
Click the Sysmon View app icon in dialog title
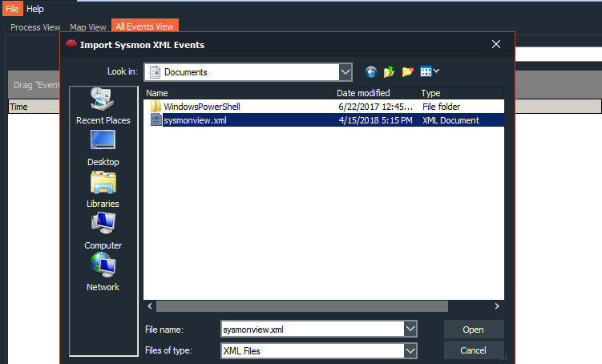(71, 44)
